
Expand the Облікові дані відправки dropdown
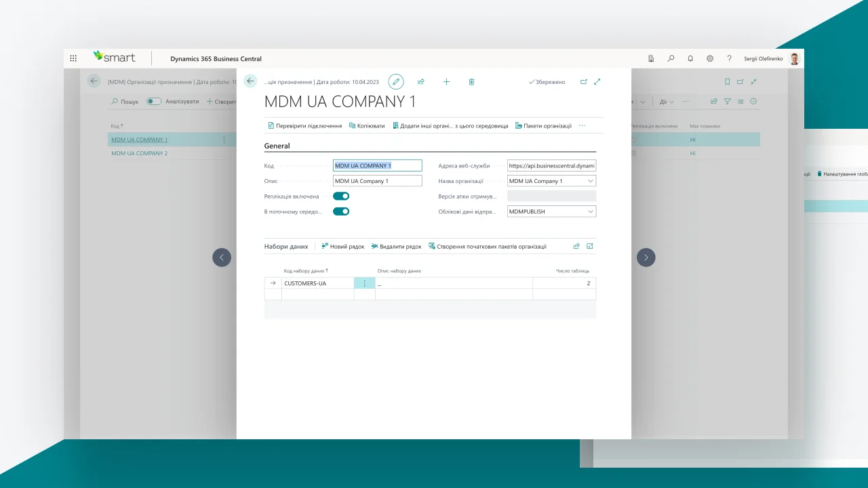coord(590,211)
